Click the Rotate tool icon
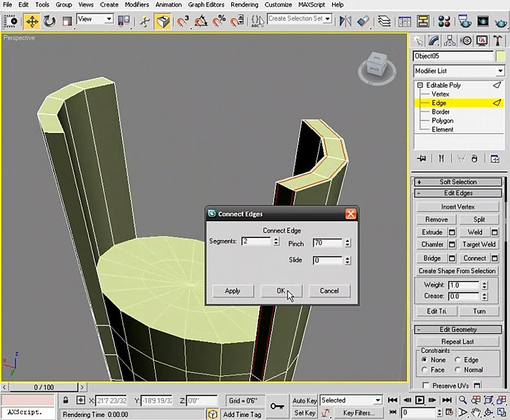 coord(50,21)
